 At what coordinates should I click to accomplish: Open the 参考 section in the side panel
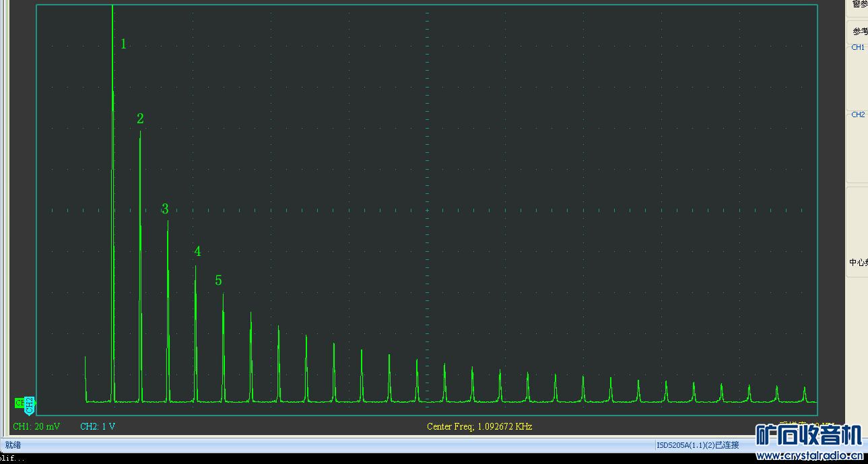[859, 31]
